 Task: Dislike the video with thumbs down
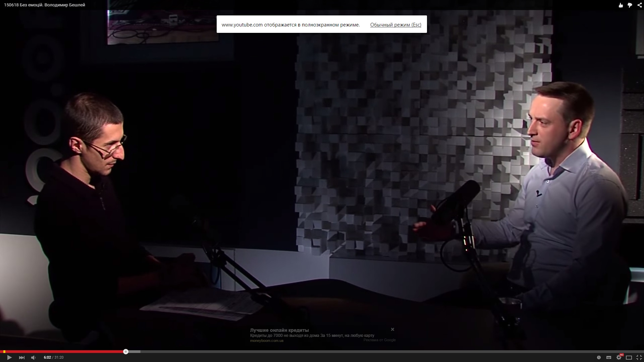pyautogui.click(x=630, y=5)
